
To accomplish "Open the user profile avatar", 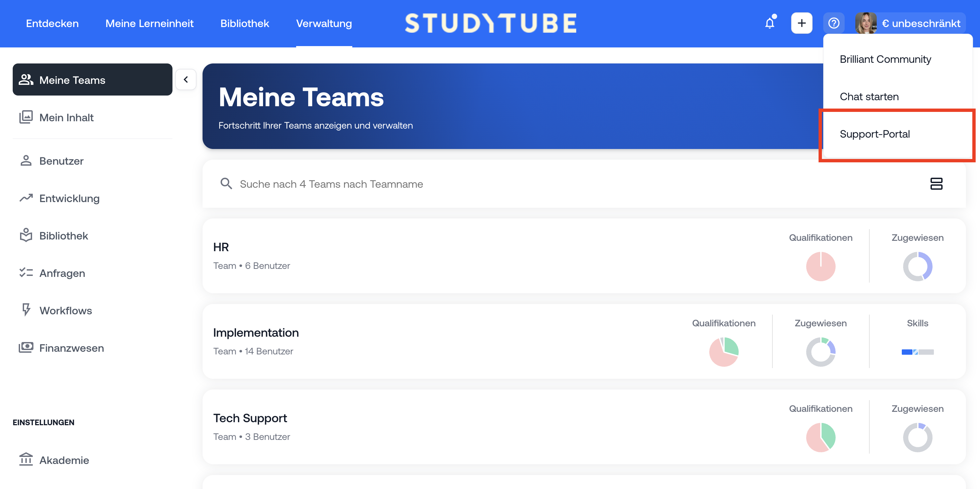I will (x=866, y=23).
